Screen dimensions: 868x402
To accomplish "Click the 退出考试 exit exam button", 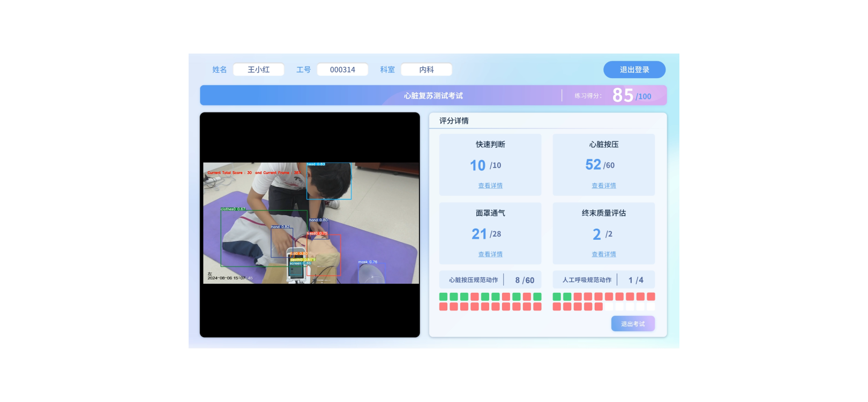I will pyautogui.click(x=632, y=324).
